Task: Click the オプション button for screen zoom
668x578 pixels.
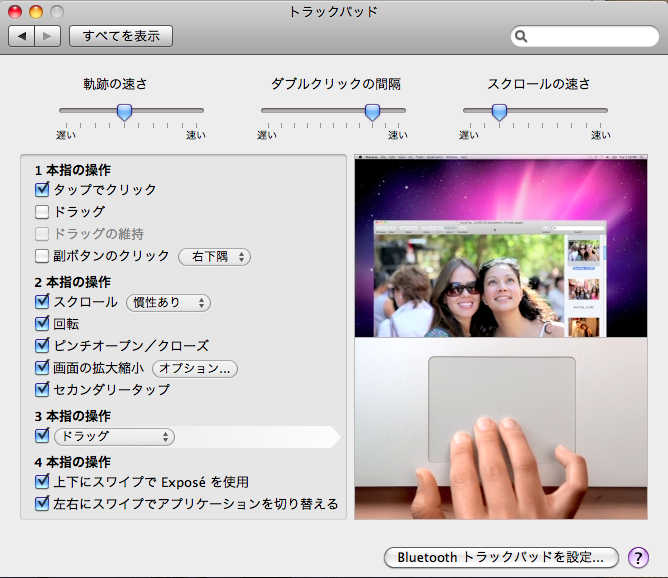Action: click(195, 368)
